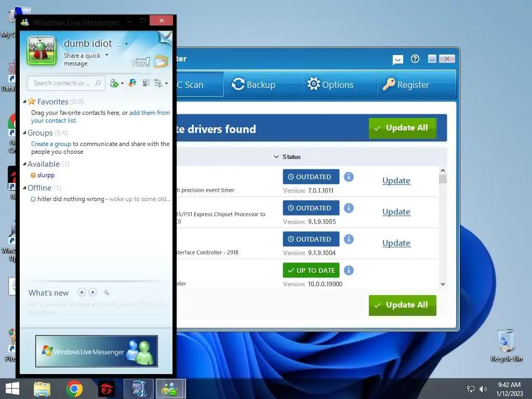Viewport: 532px width, 399px height.
Task: Click the bottom Update All button
Action: tap(403, 305)
